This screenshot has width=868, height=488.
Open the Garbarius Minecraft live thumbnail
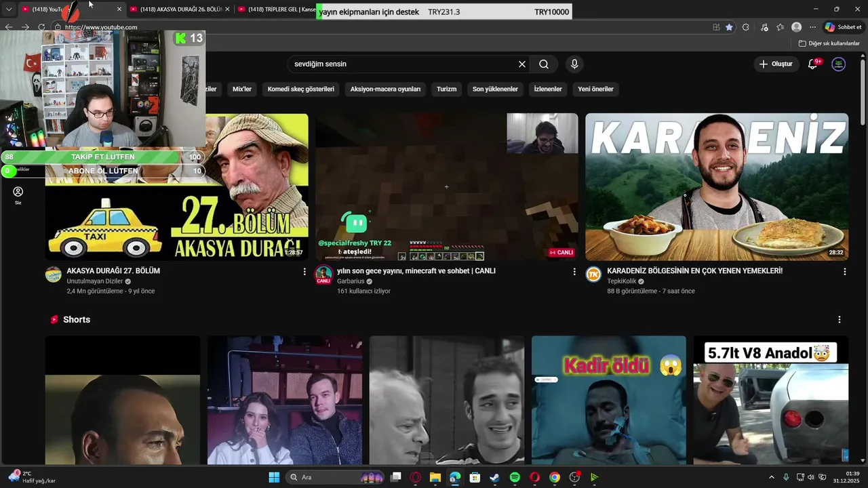coord(447,187)
